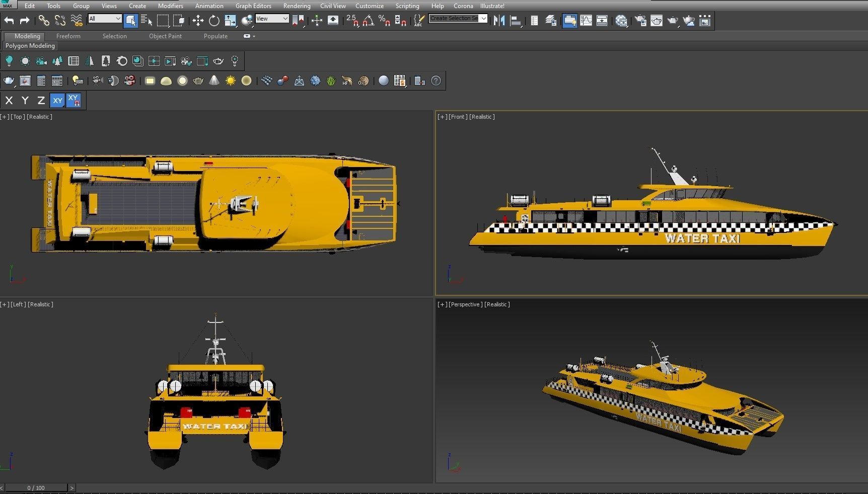Screen dimensions: 868x494
Task: Toggle the XY axis constraint
Action: click(57, 101)
